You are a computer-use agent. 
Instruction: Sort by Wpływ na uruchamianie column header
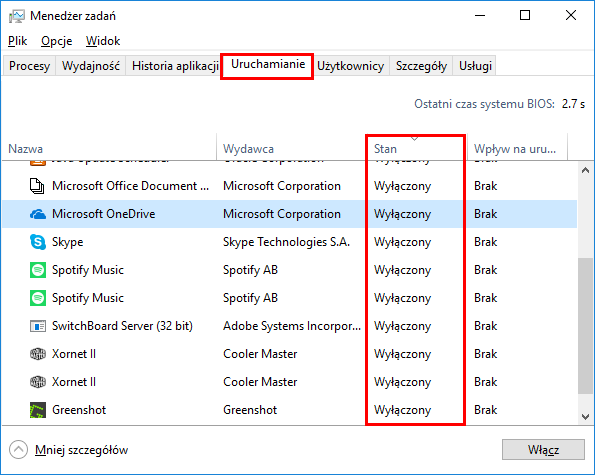(x=517, y=149)
